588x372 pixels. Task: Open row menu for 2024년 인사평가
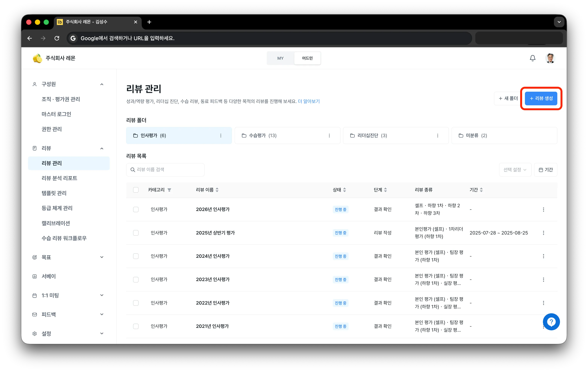tap(543, 256)
